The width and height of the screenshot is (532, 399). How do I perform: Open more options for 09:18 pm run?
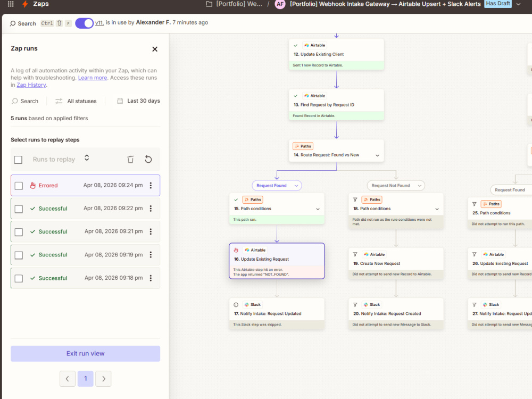(x=151, y=278)
